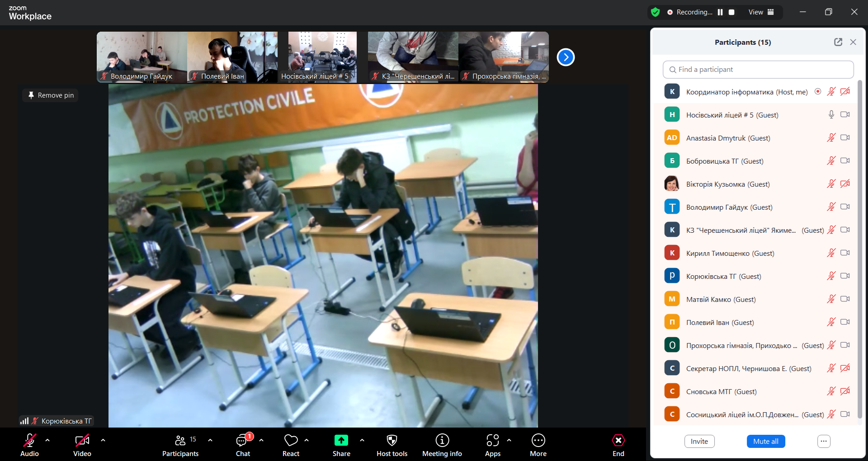Open Host tools shield icon

click(392, 441)
